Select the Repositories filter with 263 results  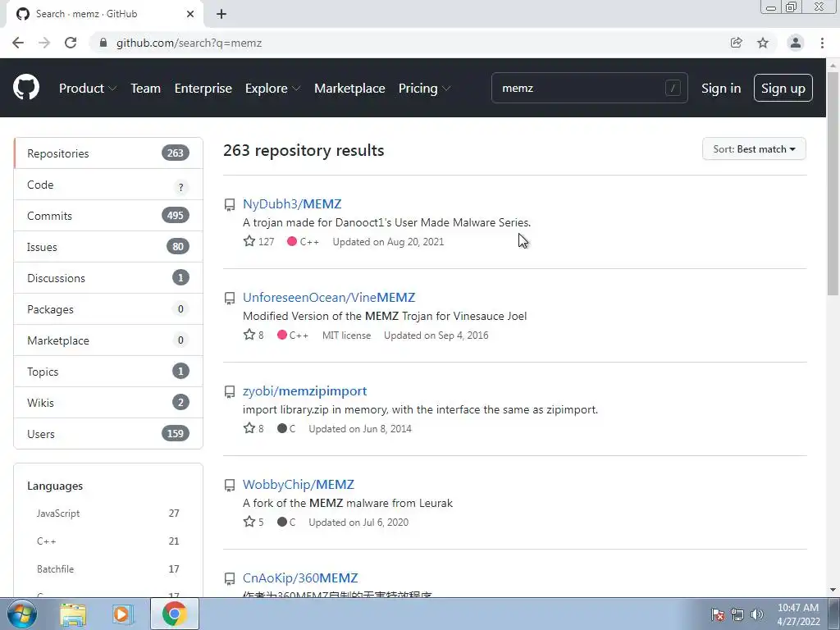click(108, 153)
